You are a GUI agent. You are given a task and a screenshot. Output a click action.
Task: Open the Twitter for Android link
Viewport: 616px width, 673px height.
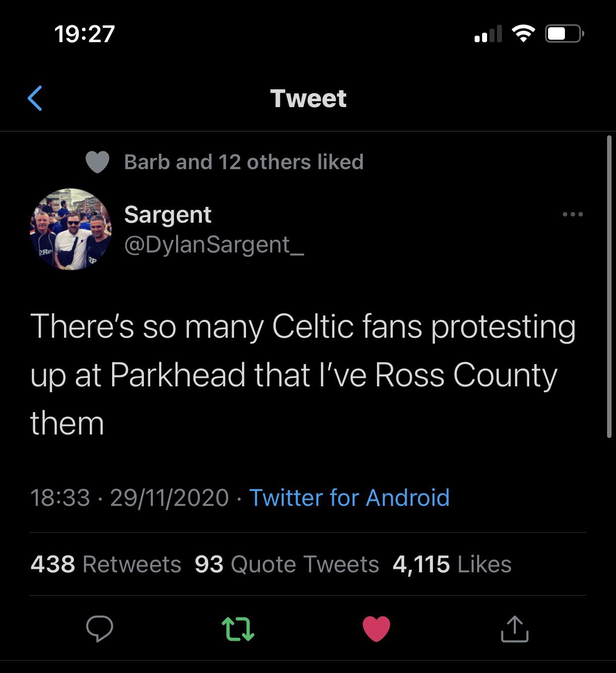pyautogui.click(x=349, y=497)
